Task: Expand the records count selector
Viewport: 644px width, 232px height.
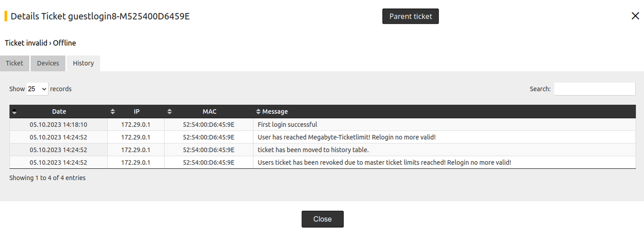Action: (x=37, y=89)
